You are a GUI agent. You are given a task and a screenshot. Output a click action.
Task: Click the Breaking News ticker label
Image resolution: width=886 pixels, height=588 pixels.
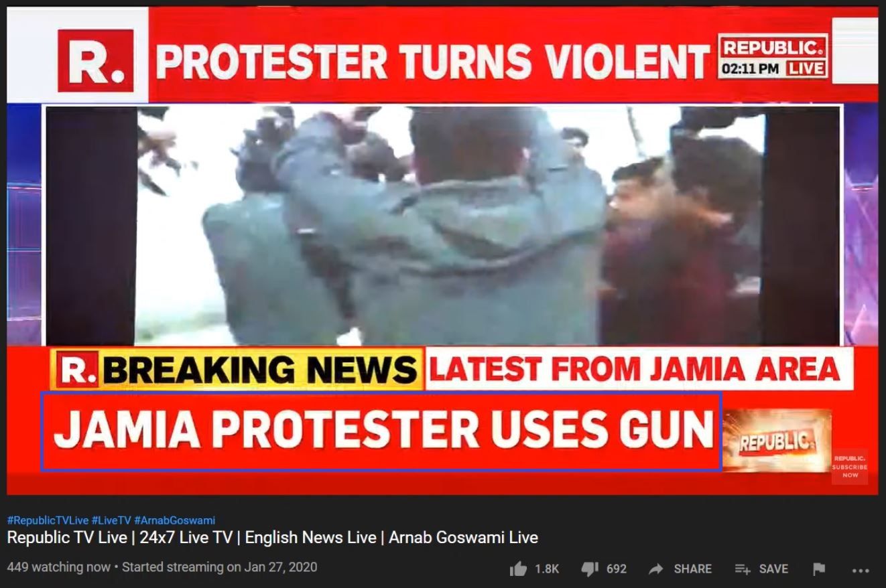237,368
